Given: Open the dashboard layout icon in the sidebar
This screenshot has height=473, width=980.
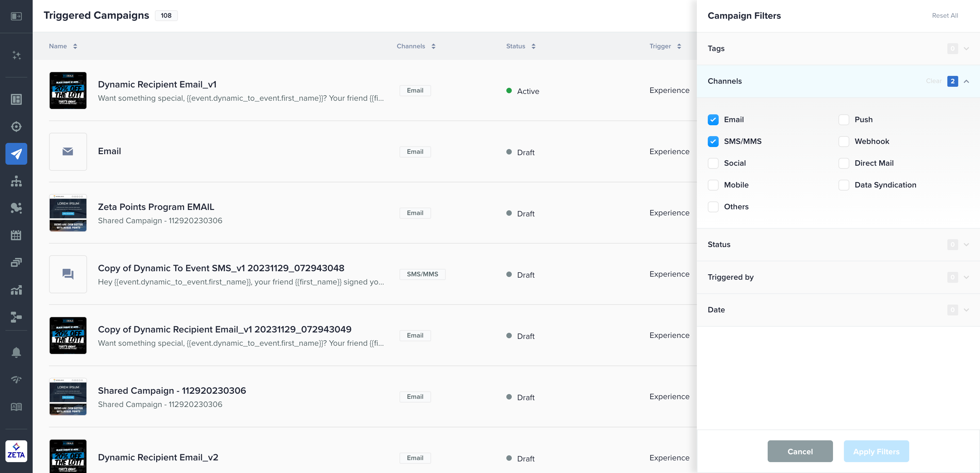Looking at the screenshot, I should pyautogui.click(x=16, y=99).
